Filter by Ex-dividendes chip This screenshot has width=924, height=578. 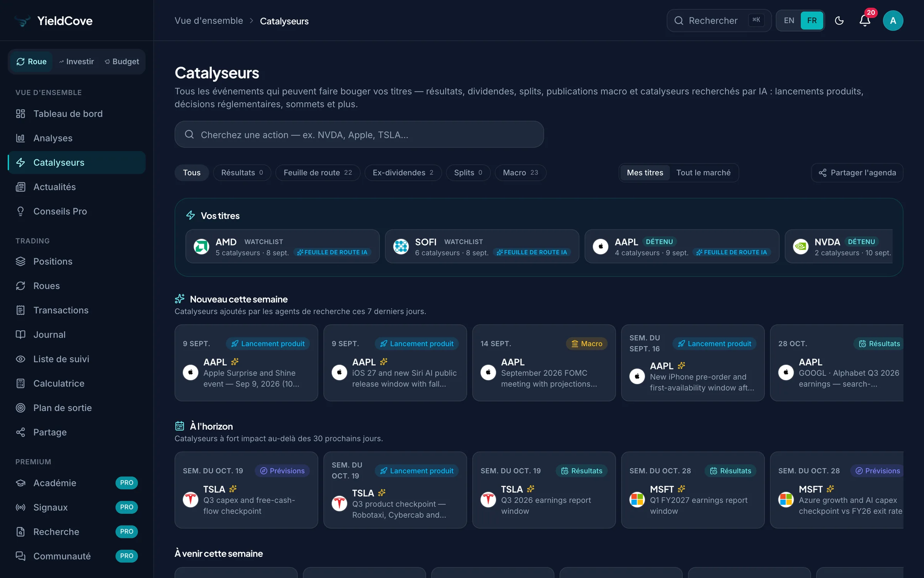click(x=403, y=173)
